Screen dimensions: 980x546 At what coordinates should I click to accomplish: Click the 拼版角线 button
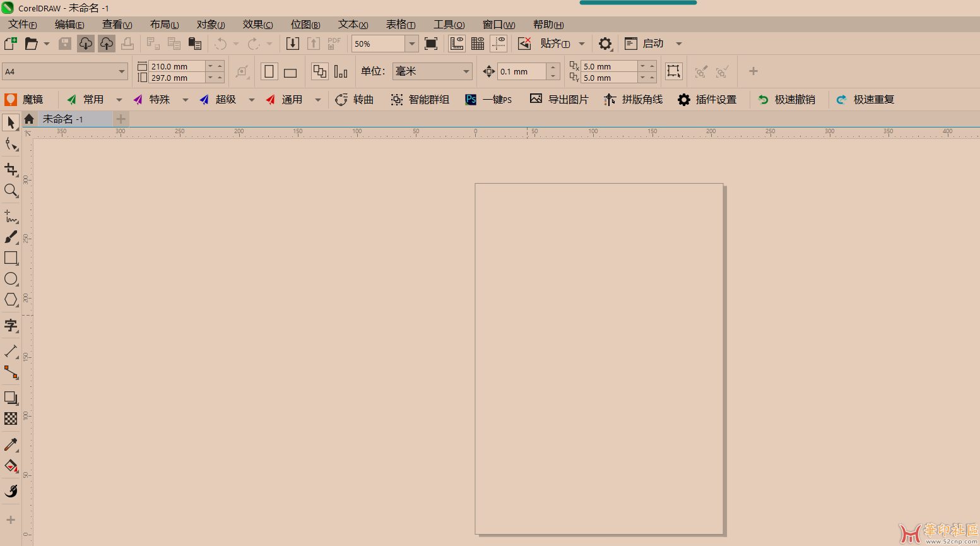coord(634,100)
